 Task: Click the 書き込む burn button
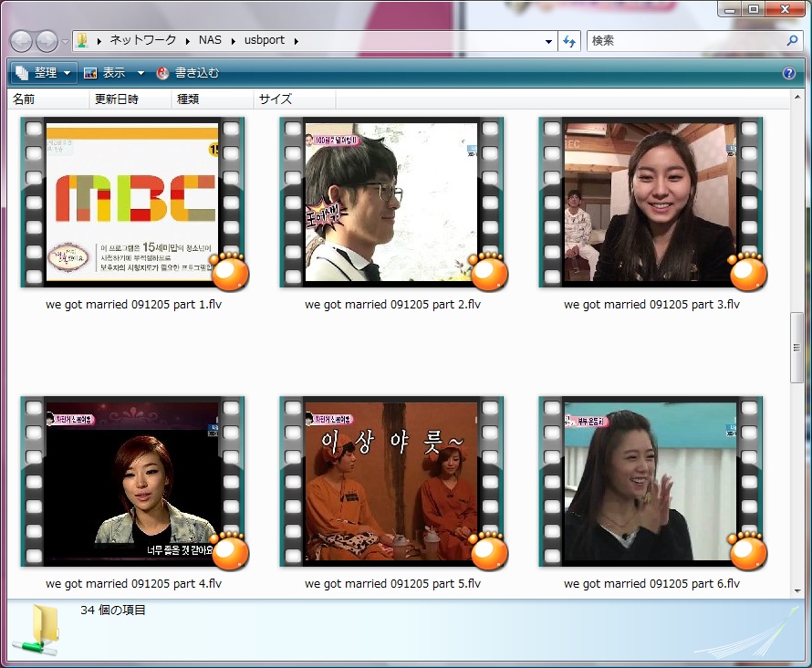tap(188, 73)
